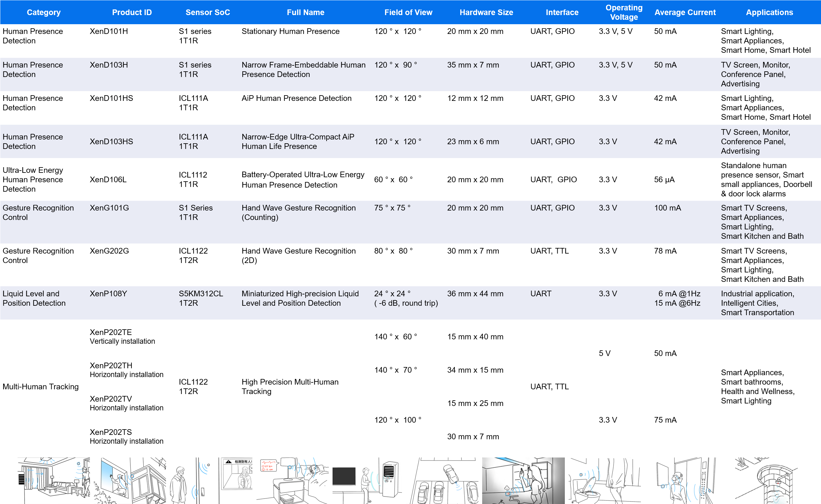The width and height of the screenshot is (821, 504).
Task: Select the Product ID column header
Action: click(x=132, y=12)
